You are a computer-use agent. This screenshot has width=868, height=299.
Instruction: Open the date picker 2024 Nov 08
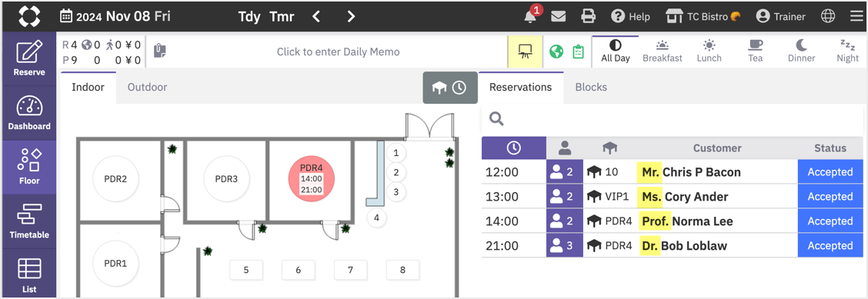115,17
